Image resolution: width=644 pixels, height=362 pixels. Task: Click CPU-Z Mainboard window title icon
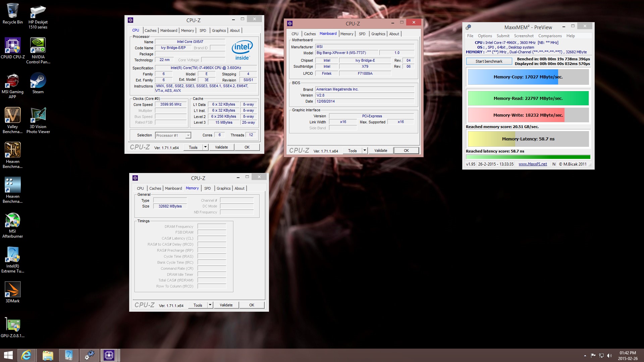pyautogui.click(x=290, y=23)
